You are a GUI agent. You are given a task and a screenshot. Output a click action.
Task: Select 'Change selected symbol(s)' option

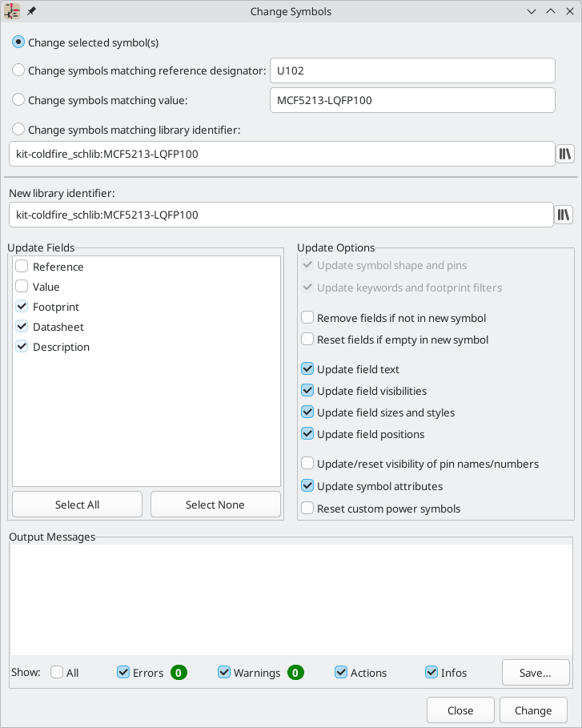tap(18, 42)
